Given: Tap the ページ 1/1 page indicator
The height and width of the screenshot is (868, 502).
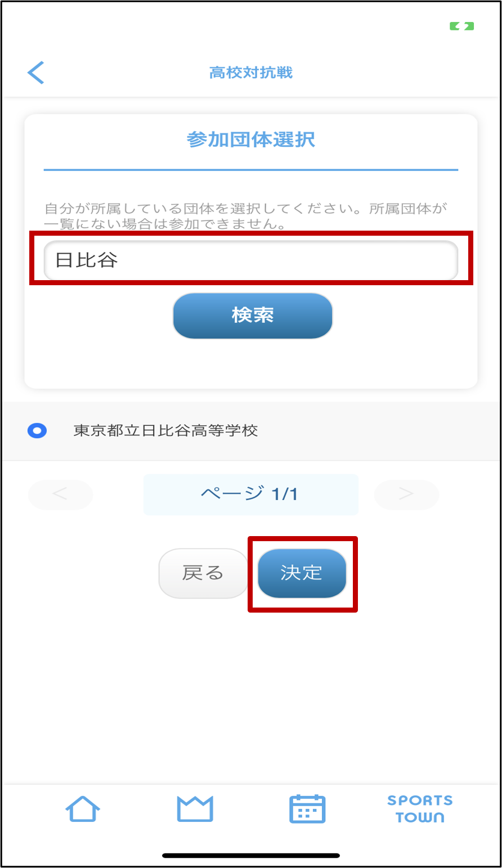Looking at the screenshot, I should (x=250, y=494).
